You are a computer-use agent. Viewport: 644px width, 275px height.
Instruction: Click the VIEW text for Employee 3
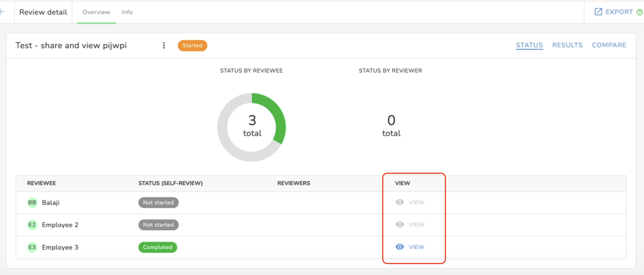[x=416, y=247]
